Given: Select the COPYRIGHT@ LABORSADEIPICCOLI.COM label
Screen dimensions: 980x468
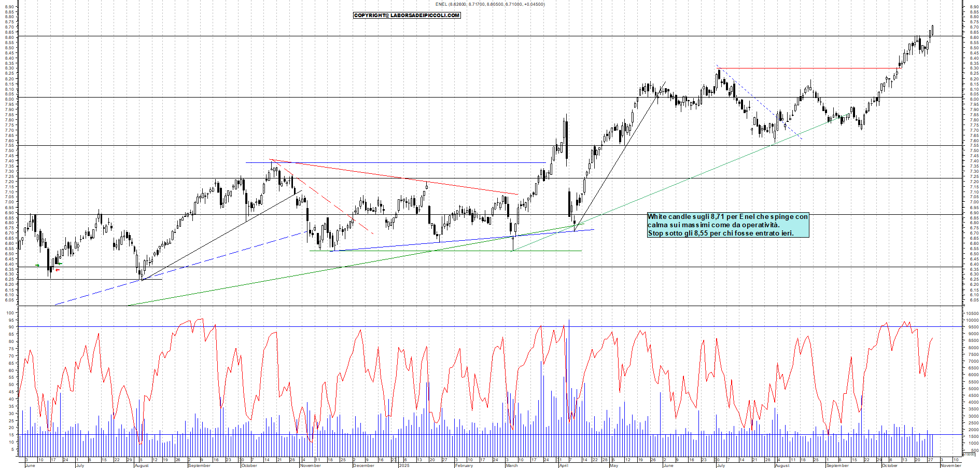Looking at the screenshot, I should point(406,15).
